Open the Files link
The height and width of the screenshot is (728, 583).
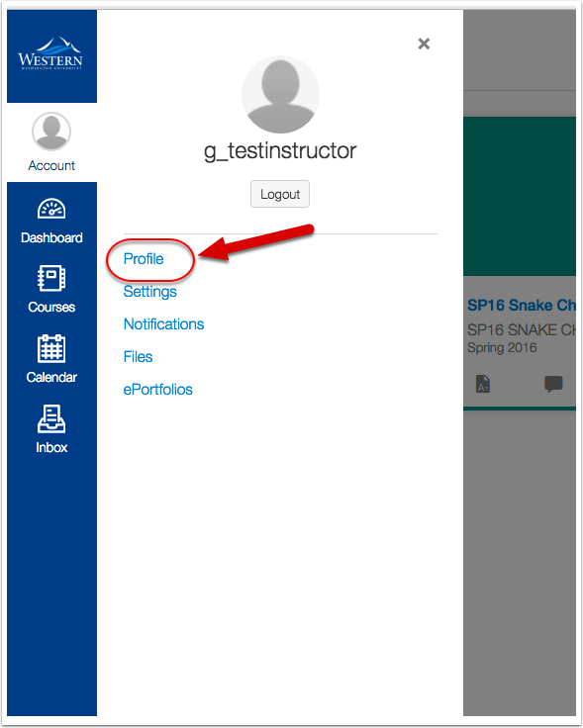click(x=138, y=356)
